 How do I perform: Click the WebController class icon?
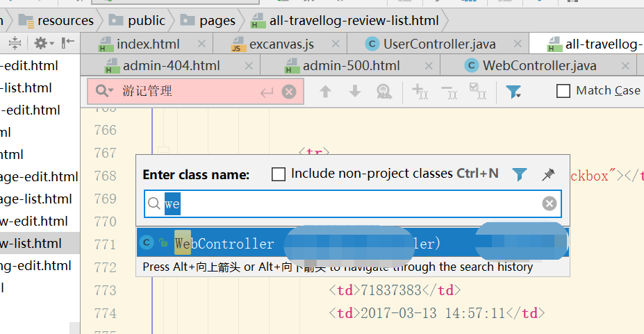tap(146, 243)
